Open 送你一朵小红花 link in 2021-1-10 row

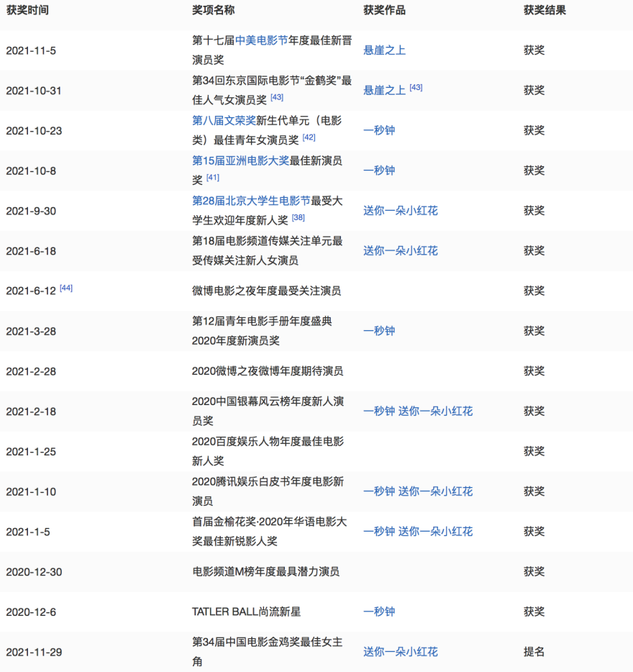[x=435, y=491]
